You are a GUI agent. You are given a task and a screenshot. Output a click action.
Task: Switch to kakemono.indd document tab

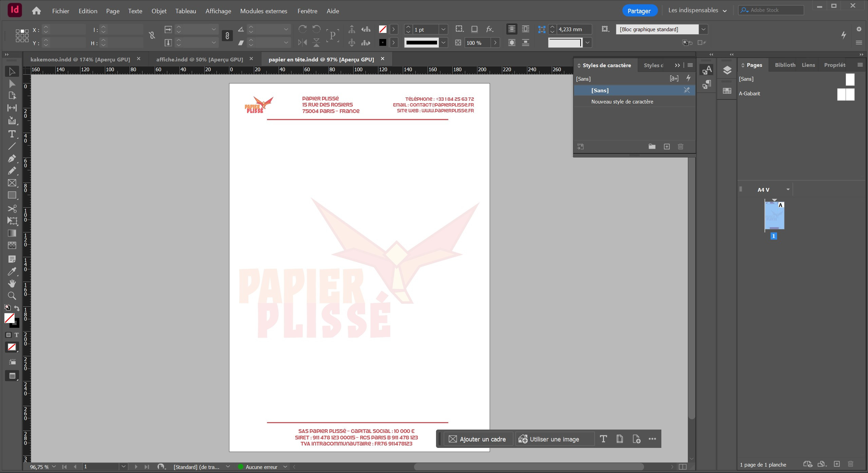80,59
